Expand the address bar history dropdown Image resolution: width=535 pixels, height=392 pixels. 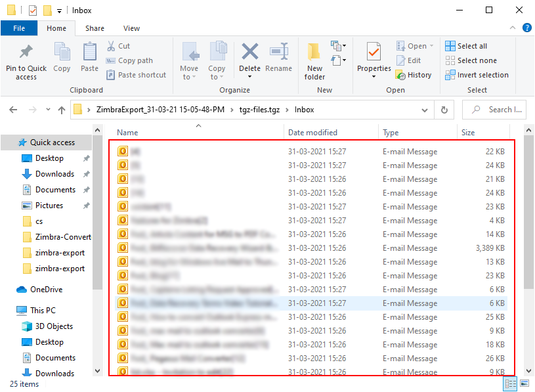click(x=425, y=110)
